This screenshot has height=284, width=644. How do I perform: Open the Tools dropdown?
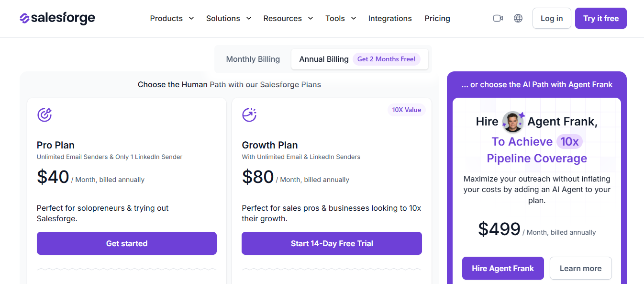[340, 18]
